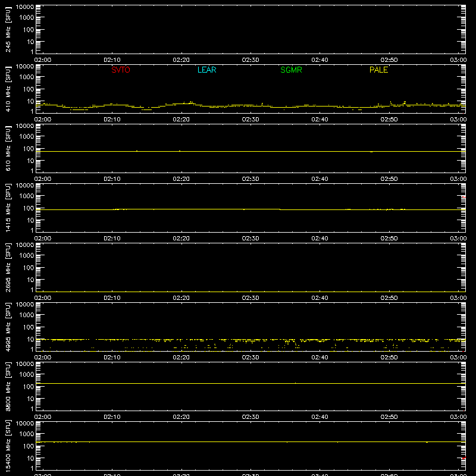The width and height of the screenshot is (476, 476).
Task: Click the yellow PALE station label
Action: click(x=378, y=70)
